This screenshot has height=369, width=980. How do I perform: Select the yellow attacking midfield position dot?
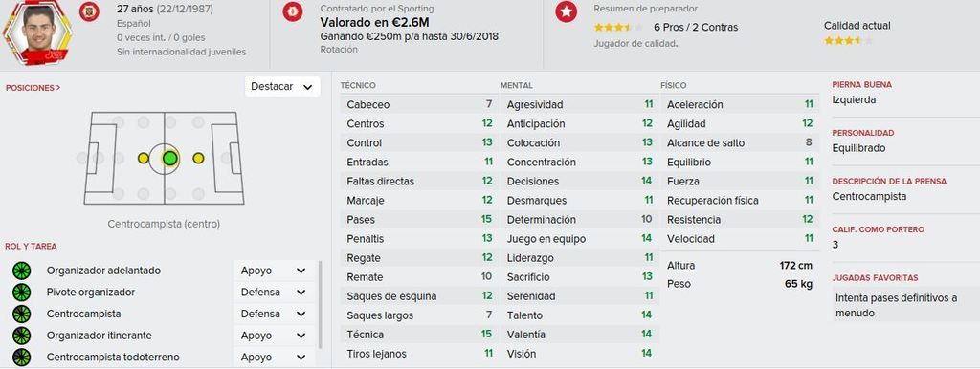[198, 158]
